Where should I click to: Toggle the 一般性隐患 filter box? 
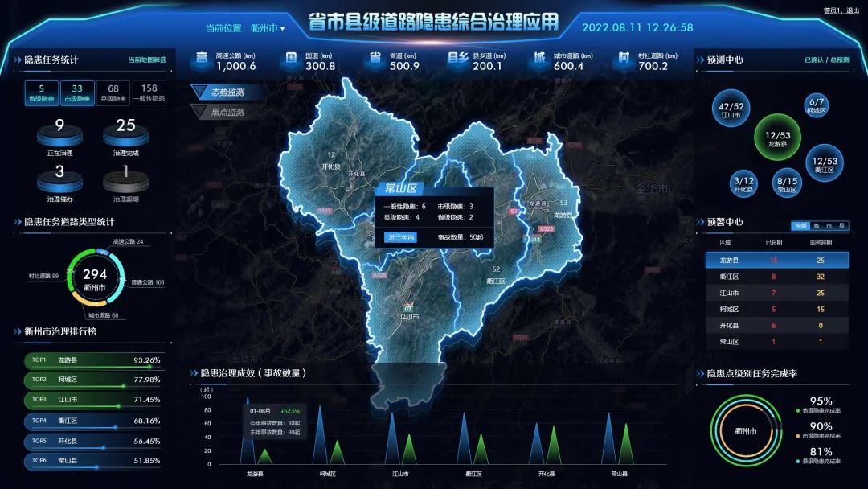click(x=149, y=93)
